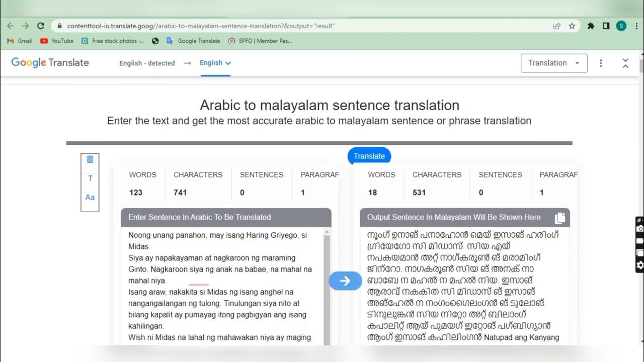Click the blue right-arrow translate button

[x=345, y=281]
